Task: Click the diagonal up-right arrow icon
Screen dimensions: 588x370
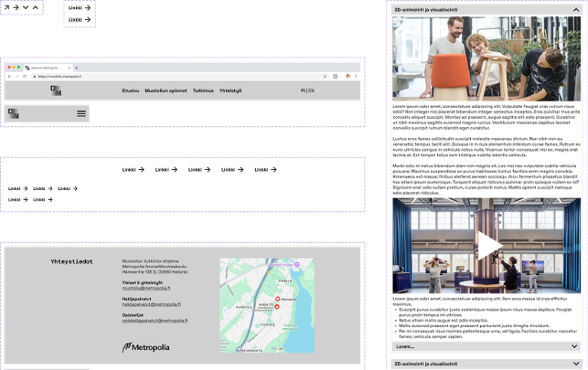Action: tap(7, 8)
